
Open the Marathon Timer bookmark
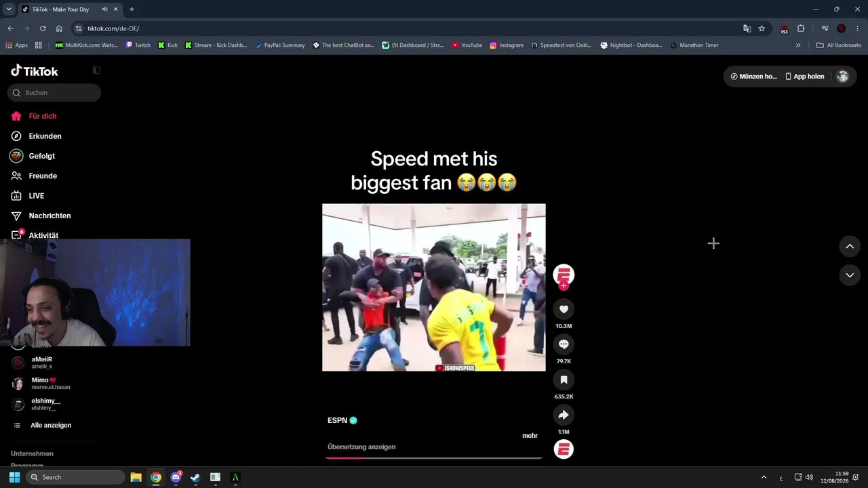click(694, 45)
